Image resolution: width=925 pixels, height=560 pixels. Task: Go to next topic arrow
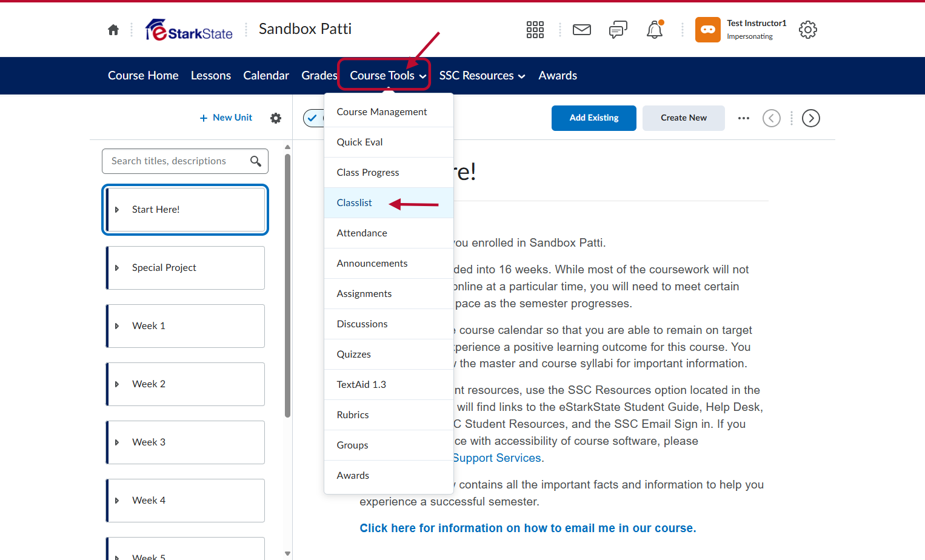pyautogui.click(x=811, y=118)
